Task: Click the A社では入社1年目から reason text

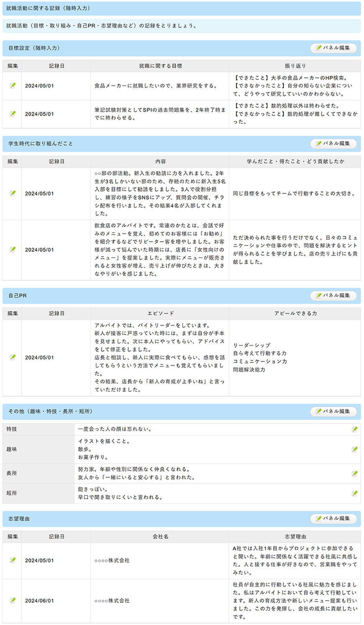Action: tap(295, 560)
